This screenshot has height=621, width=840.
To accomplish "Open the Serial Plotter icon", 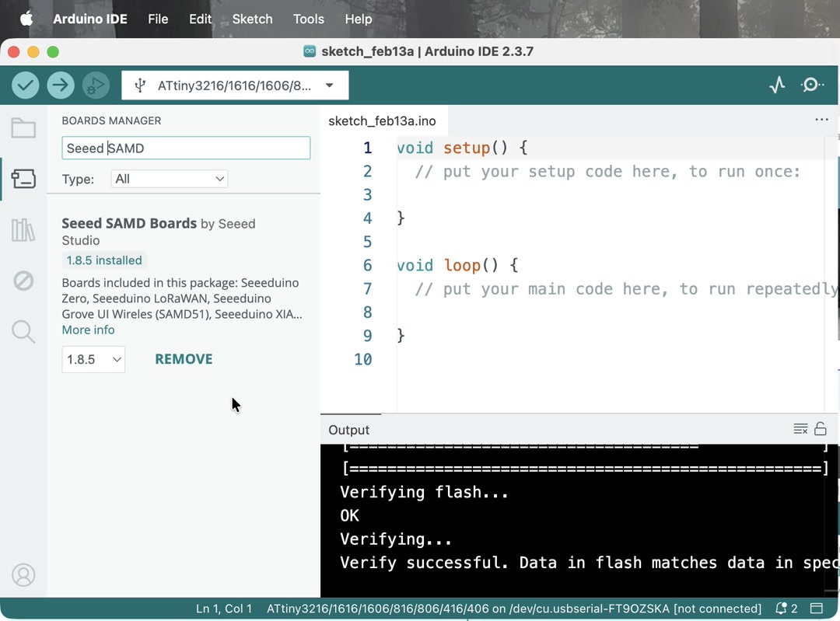I will pos(777,85).
